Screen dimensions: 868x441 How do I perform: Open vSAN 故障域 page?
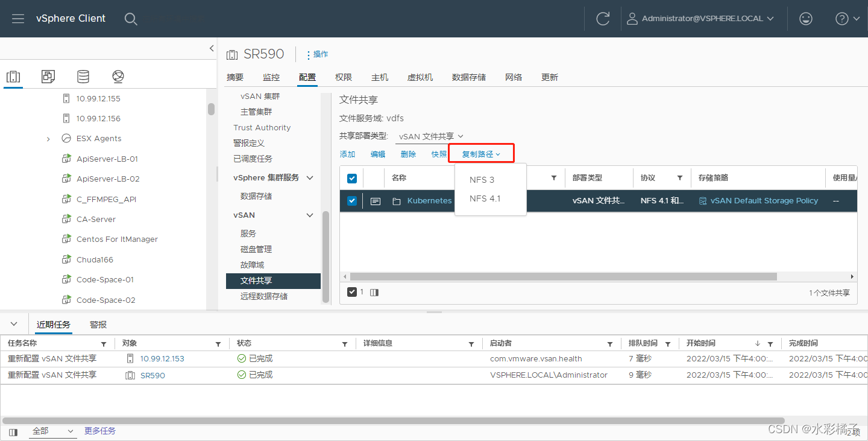pyautogui.click(x=252, y=265)
